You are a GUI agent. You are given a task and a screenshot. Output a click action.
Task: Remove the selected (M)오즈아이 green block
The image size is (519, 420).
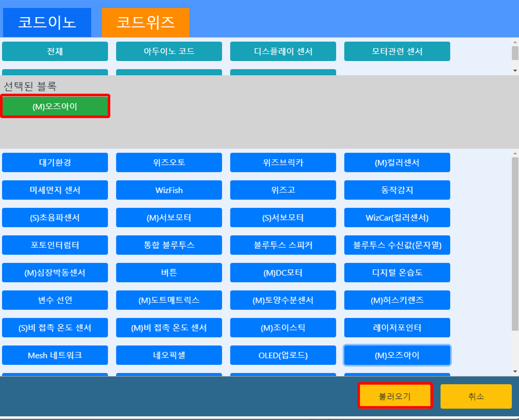(55, 106)
